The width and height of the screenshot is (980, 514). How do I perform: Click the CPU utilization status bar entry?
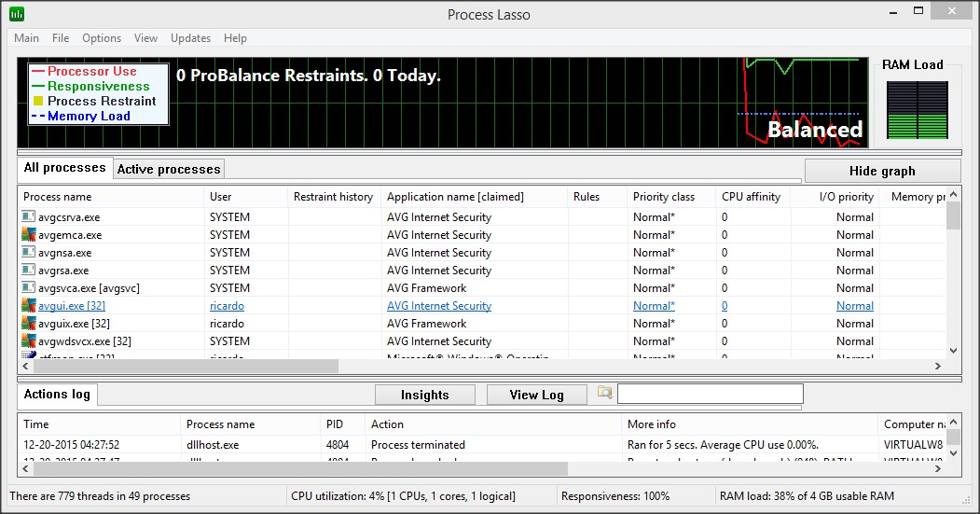click(x=403, y=496)
